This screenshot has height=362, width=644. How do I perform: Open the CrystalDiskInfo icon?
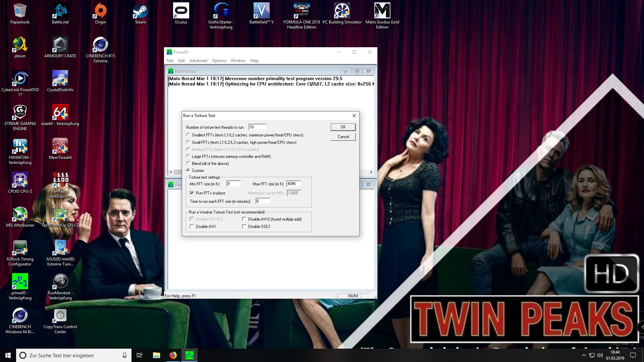pyautogui.click(x=60, y=78)
